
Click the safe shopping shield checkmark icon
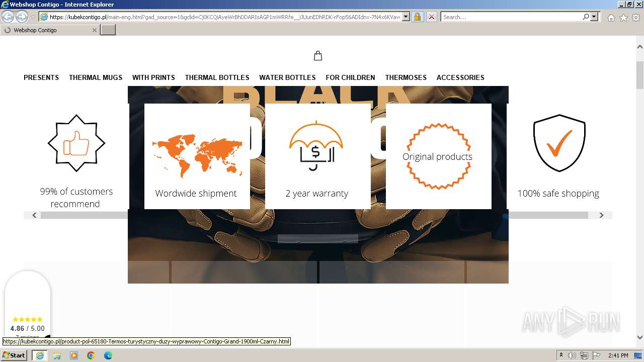coord(559,143)
